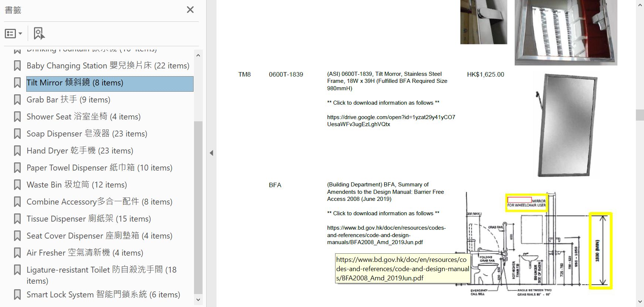Screen dimensions: 644x307
Task: Close the bookmarks panel
Action: [190, 10]
